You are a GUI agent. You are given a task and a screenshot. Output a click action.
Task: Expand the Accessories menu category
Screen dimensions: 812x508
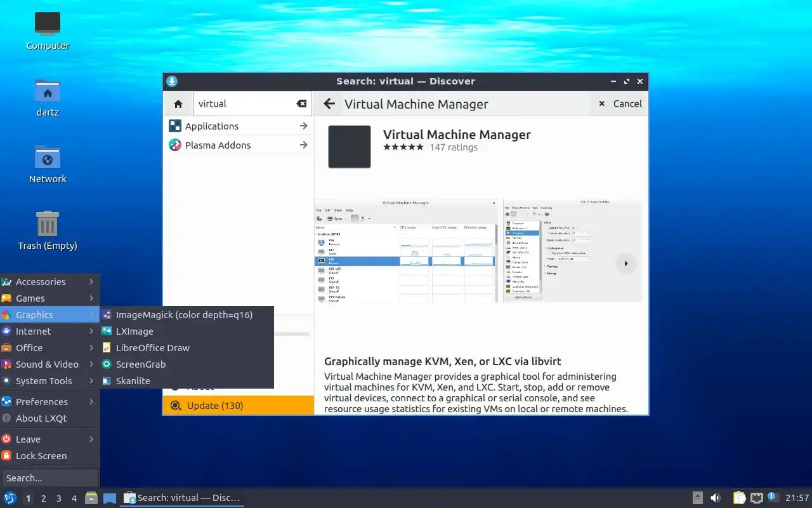49,282
